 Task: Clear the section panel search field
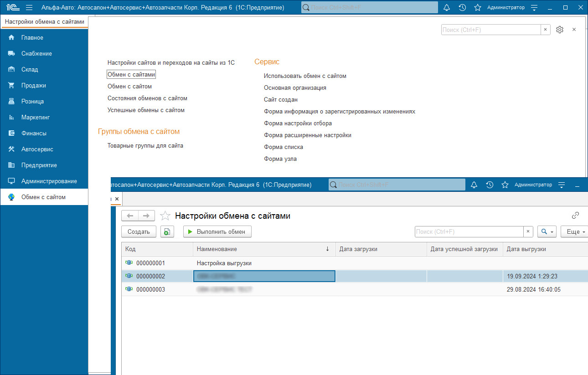coord(545,30)
